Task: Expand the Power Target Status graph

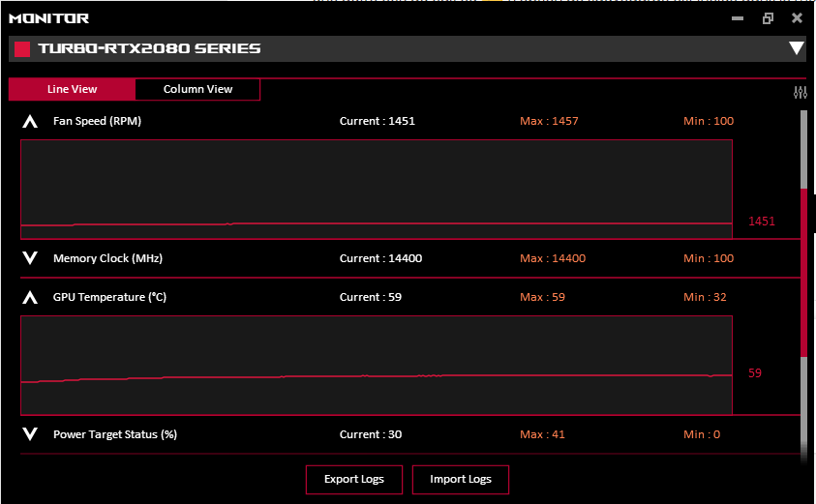Action: click(x=30, y=434)
